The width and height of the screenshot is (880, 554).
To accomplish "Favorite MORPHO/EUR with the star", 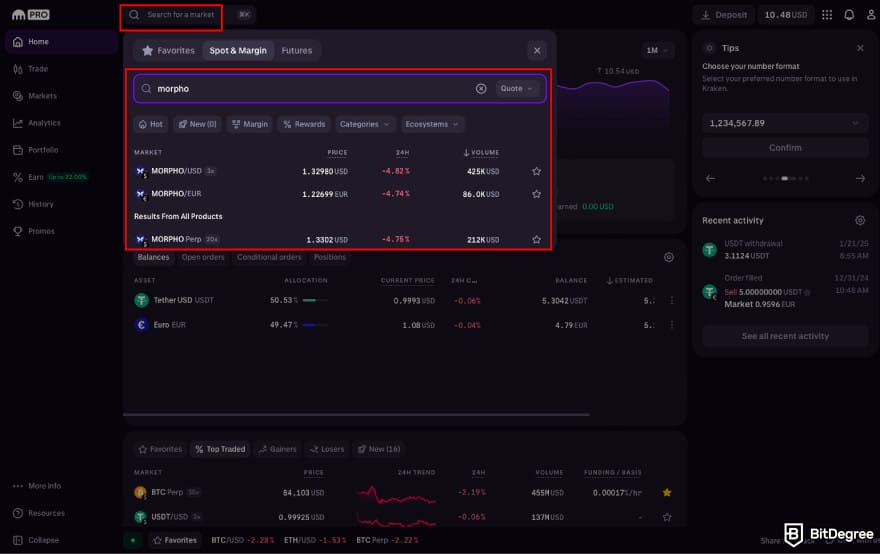I will (537, 194).
